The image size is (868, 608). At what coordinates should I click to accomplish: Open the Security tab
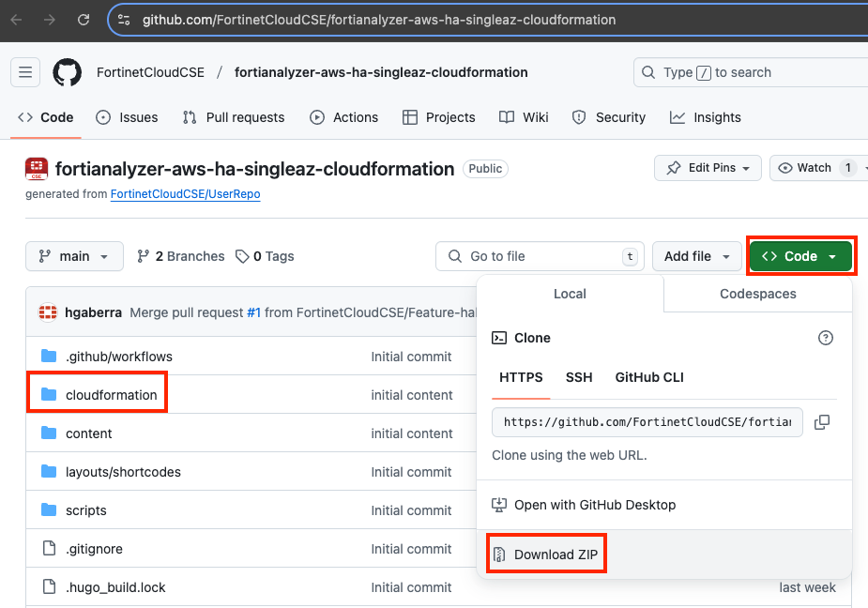click(608, 117)
